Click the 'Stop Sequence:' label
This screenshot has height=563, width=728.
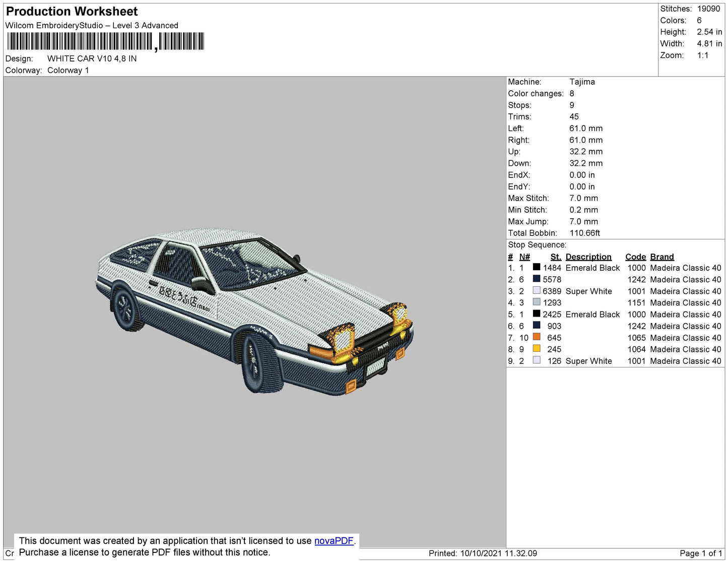[537, 244]
